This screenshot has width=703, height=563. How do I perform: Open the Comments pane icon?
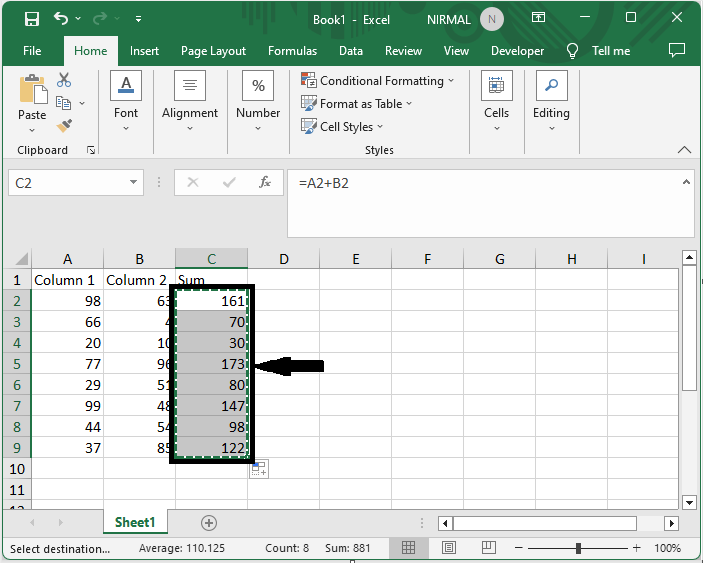(677, 50)
